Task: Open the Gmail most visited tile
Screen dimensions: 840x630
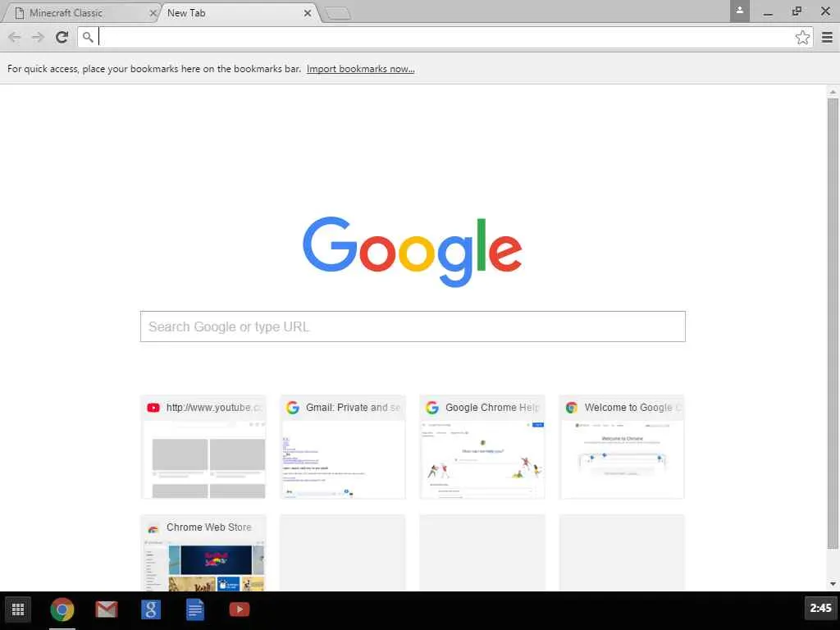Action: (343, 447)
